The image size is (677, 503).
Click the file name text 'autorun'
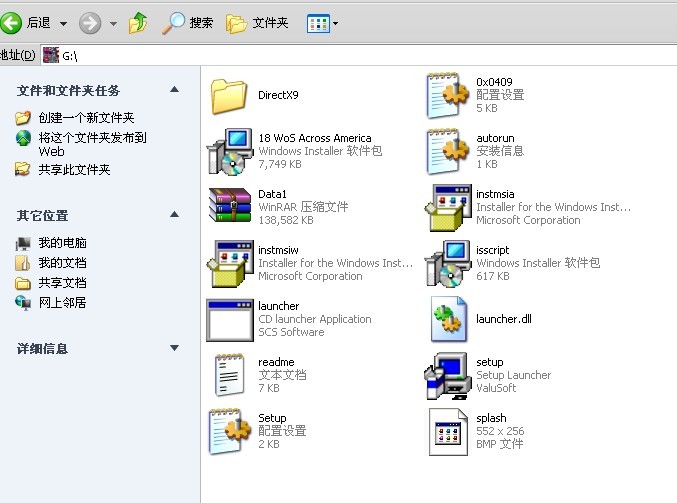click(x=495, y=138)
